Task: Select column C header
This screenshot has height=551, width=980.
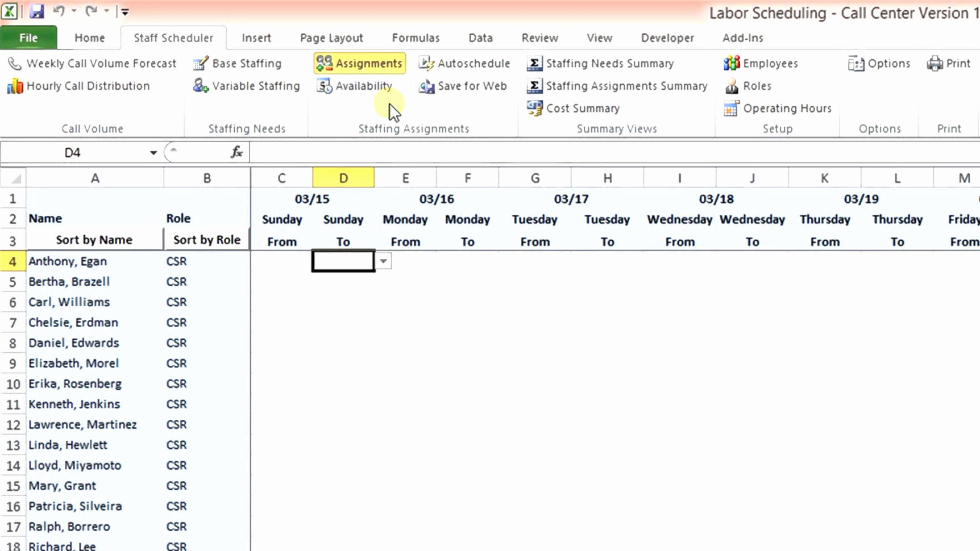Action: pos(281,178)
